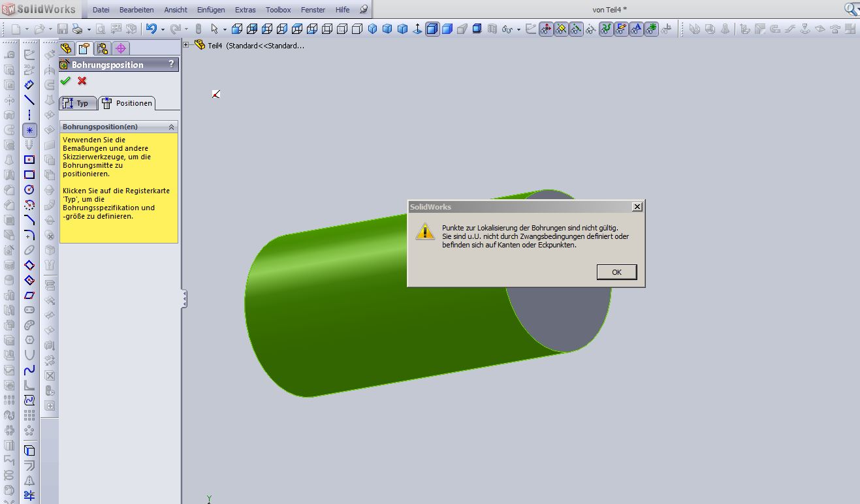The height and width of the screenshot is (504, 860).
Task: Cancel hole position with red X
Action: [x=82, y=81]
